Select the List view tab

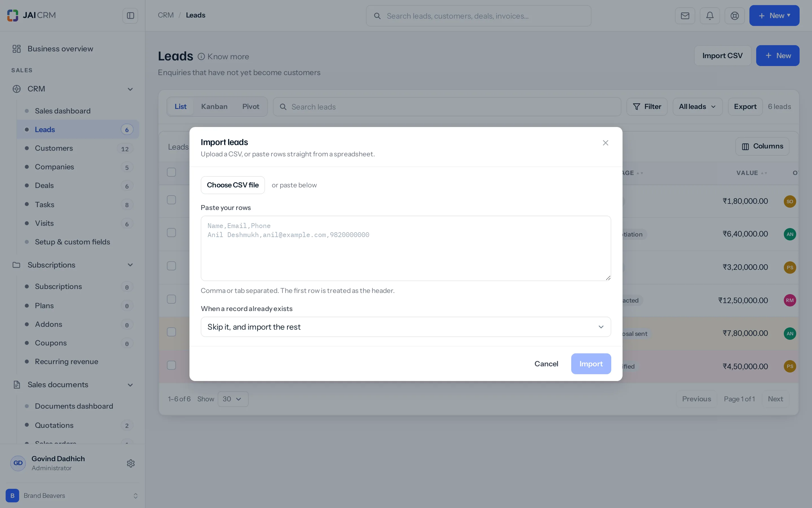pos(180,106)
